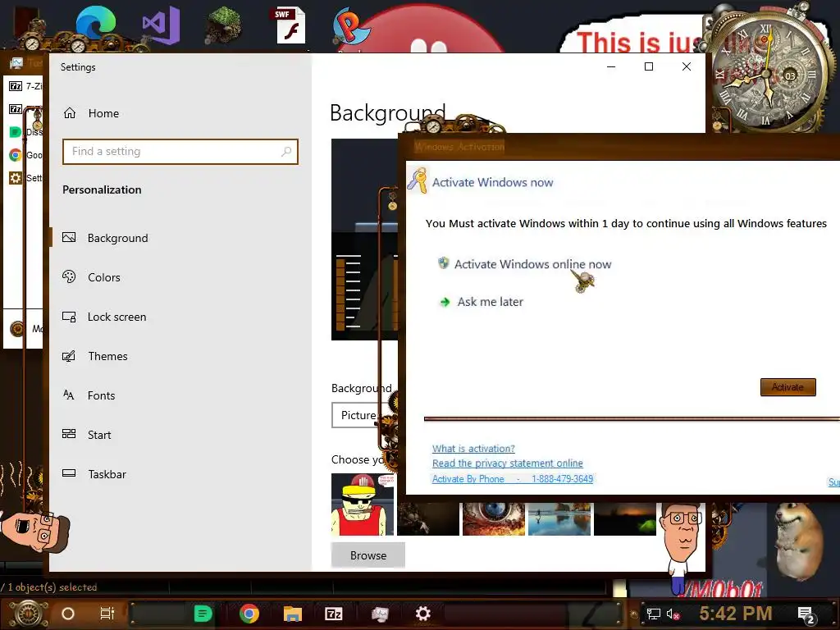
Task: Click the Themes brush icon
Action: 69,356
